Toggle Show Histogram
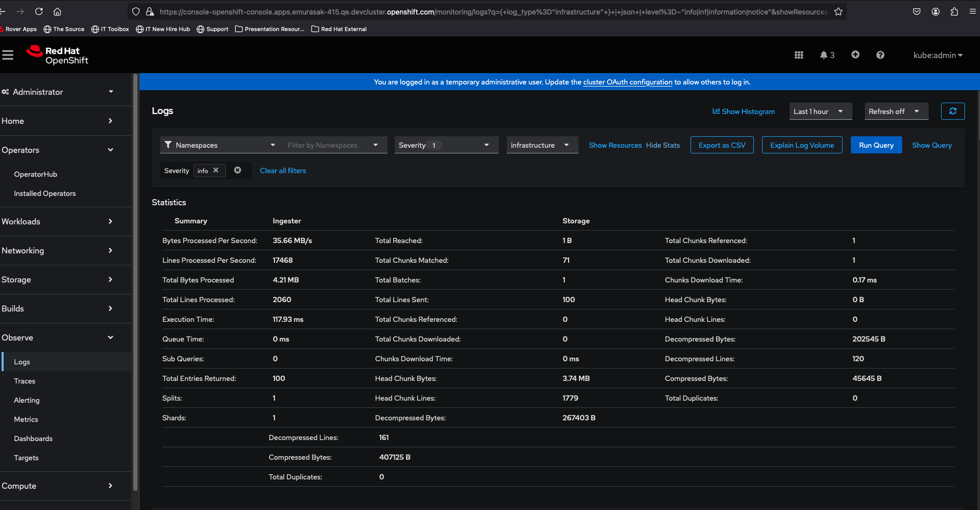This screenshot has height=510, width=980. coord(743,111)
